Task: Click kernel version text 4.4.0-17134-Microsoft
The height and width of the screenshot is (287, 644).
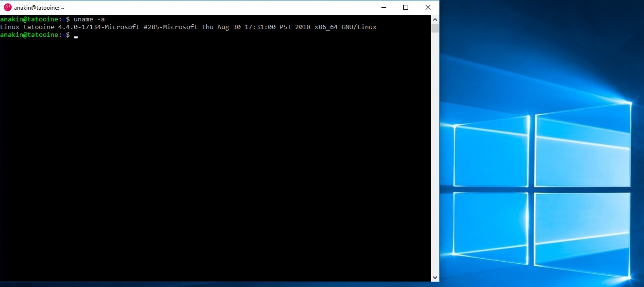Action: coord(99,27)
